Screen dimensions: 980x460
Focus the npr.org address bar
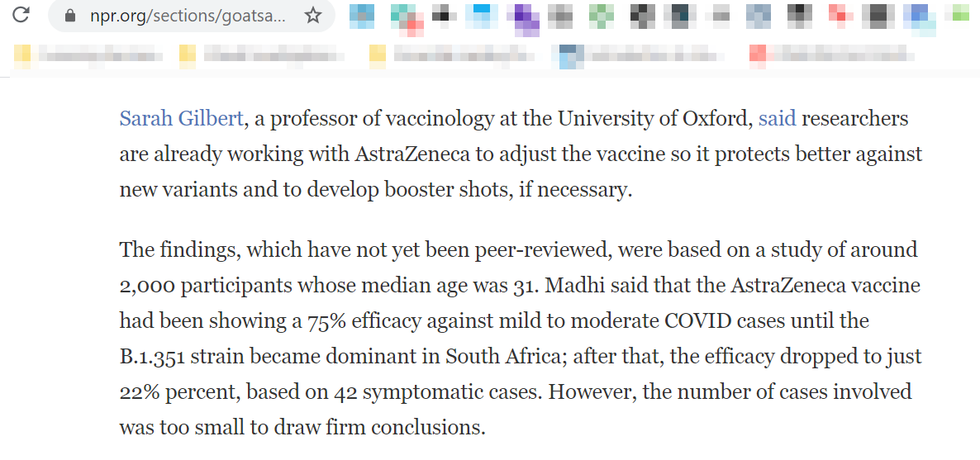188,16
